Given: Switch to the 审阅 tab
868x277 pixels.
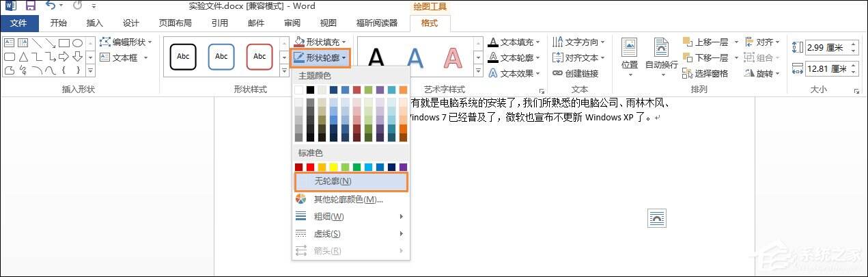Looking at the screenshot, I should pos(292,23).
